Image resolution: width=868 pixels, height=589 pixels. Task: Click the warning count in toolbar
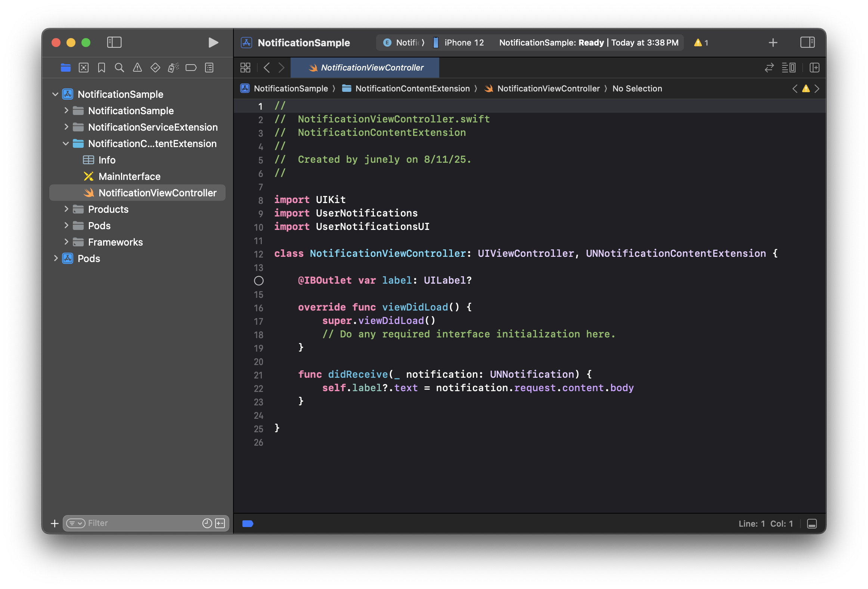[701, 43]
